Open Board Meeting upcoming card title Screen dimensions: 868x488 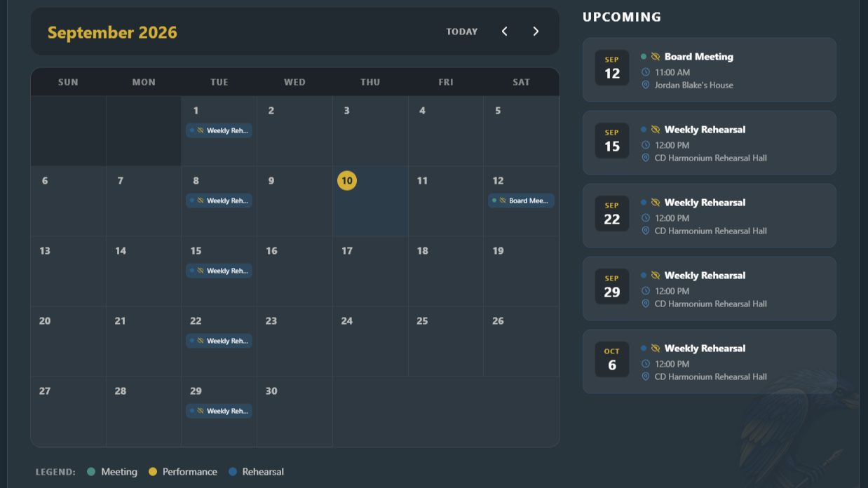point(699,57)
